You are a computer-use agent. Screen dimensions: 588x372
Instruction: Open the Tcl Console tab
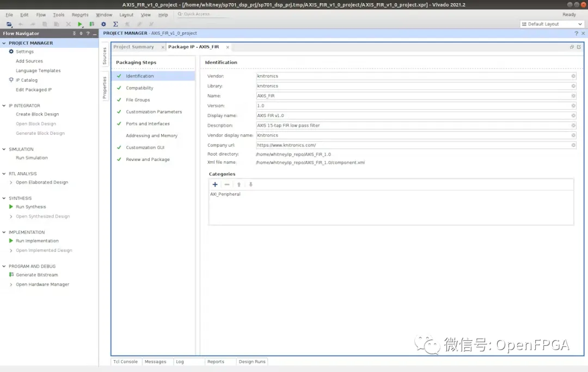[125, 362]
